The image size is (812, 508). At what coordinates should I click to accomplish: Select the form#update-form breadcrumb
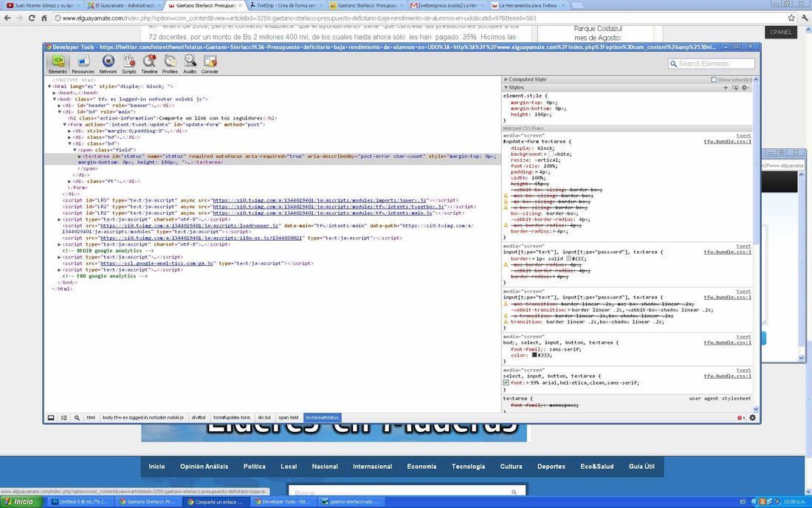click(232, 417)
